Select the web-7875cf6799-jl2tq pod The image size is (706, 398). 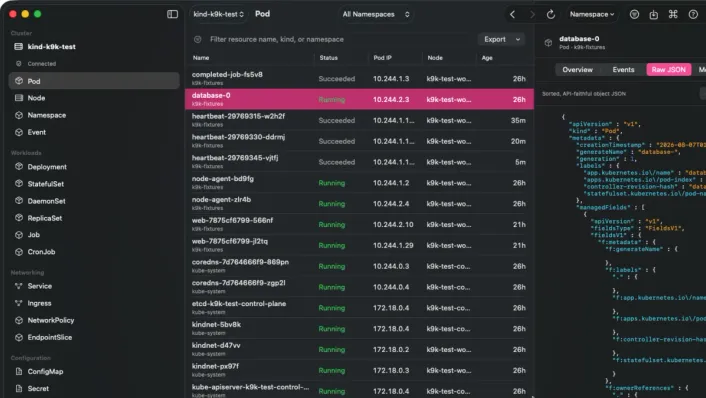(x=359, y=245)
